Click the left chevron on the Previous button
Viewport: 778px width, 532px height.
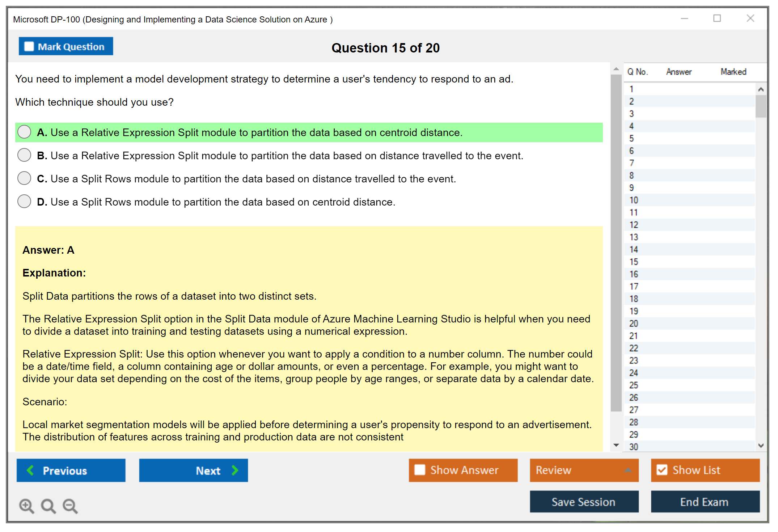[30, 470]
